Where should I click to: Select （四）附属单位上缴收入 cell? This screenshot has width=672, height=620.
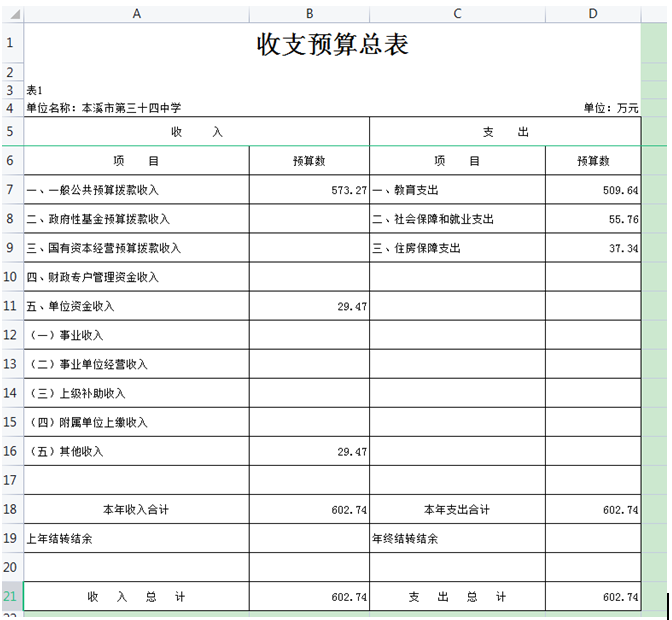[136, 422]
